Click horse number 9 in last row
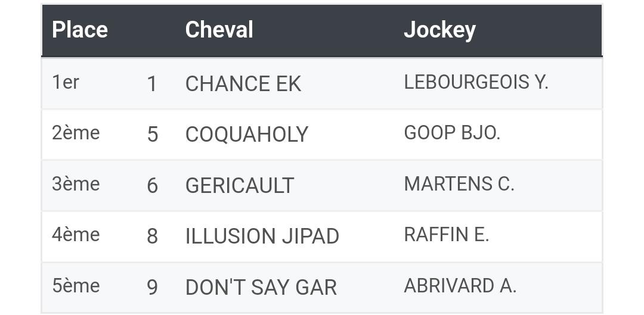The width and height of the screenshot is (644, 315). click(x=153, y=287)
